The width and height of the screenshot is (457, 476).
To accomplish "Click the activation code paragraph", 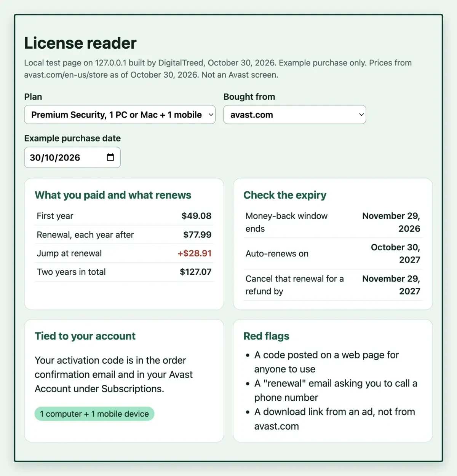I will (x=113, y=374).
